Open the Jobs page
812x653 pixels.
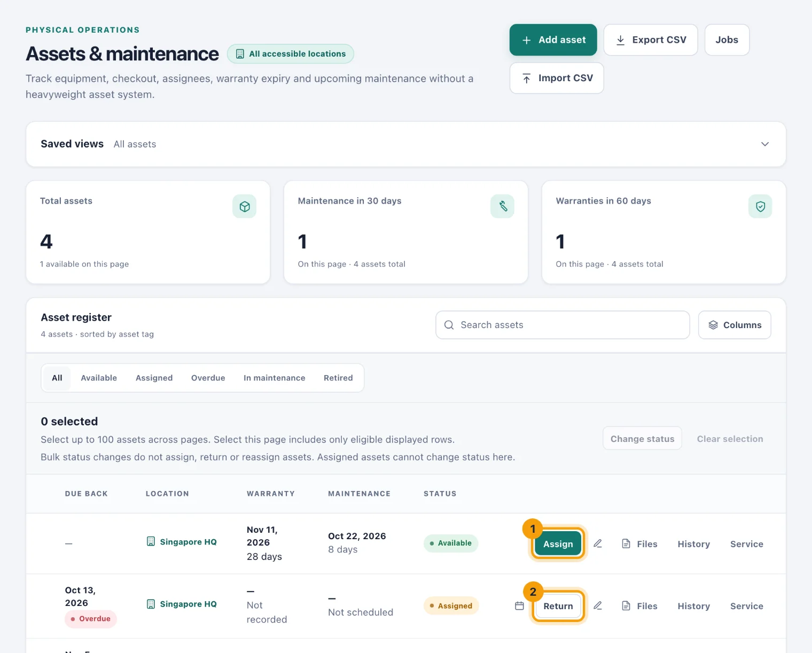click(x=727, y=40)
